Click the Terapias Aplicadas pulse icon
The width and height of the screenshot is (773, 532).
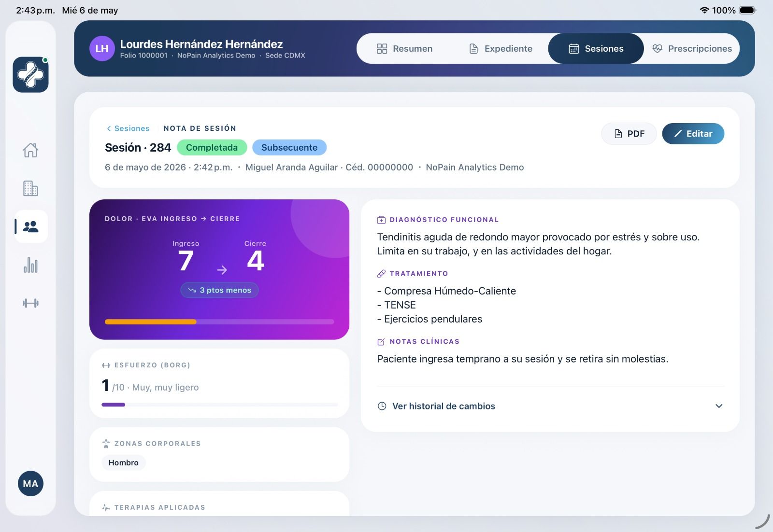point(106,507)
